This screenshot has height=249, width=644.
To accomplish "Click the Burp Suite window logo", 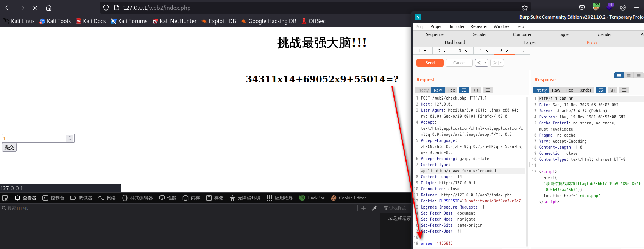I will pos(418,17).
